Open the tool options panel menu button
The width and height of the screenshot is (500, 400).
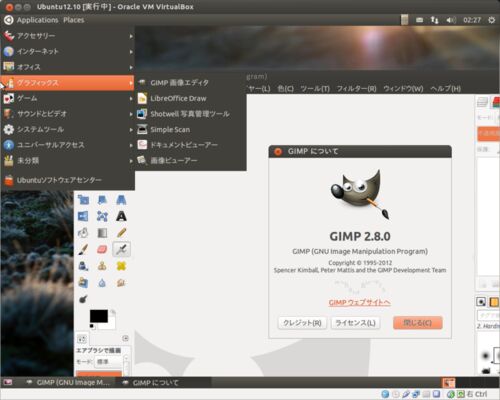125,338
